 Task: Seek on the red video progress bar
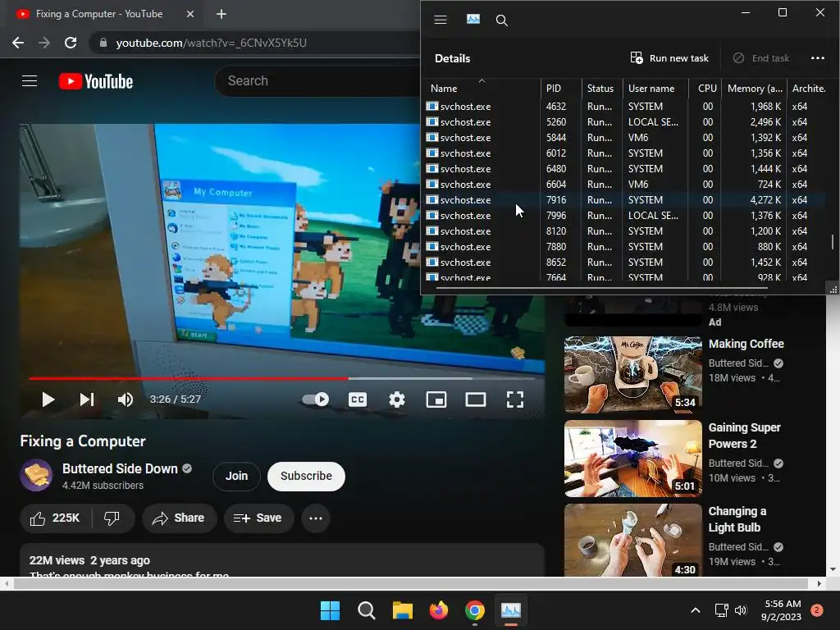click(x=189, y=379)
